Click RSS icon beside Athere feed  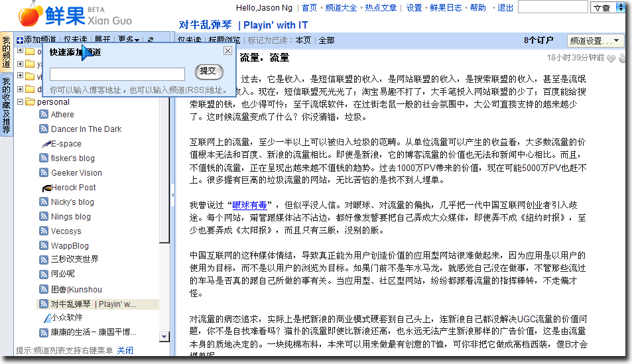click(44, 115)
